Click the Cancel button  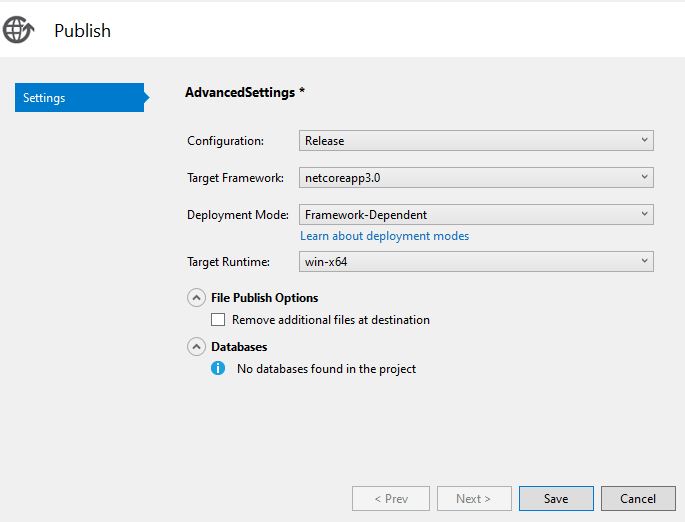tap(638, 498)
